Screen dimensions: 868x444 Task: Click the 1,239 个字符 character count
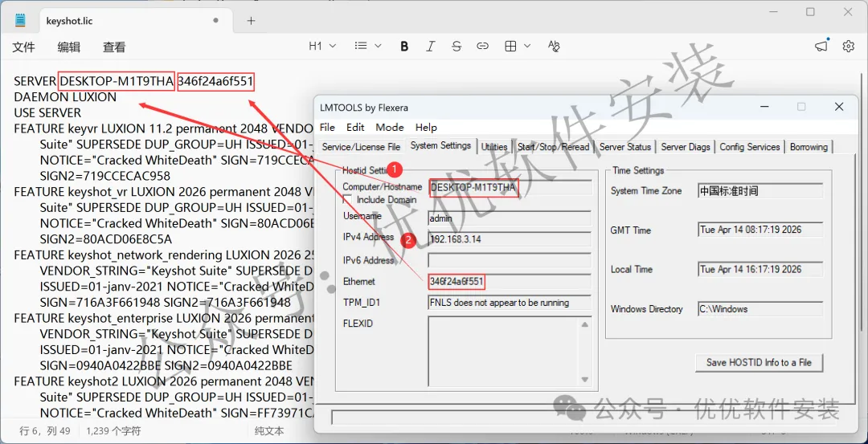click(113, 430)
